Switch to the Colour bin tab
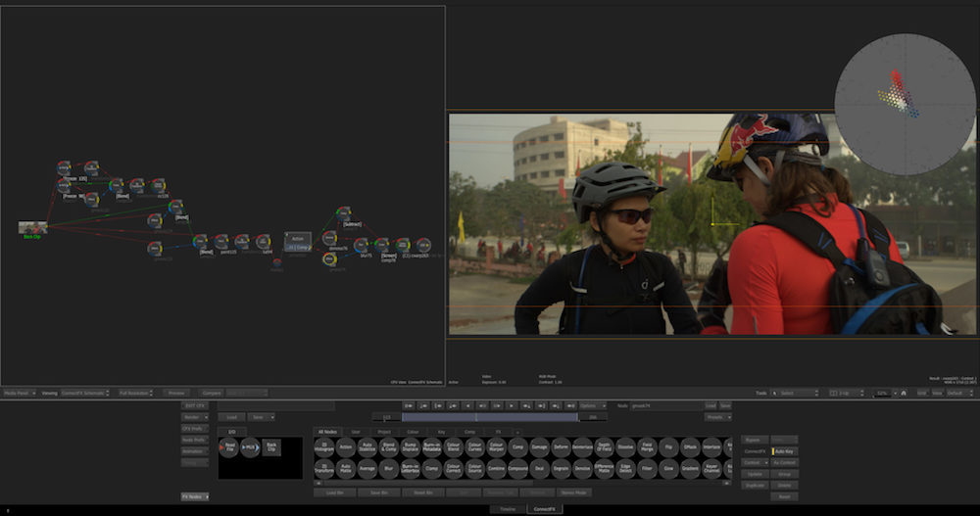The height and width of the screenshot is (516, 980). coord(414,432)
